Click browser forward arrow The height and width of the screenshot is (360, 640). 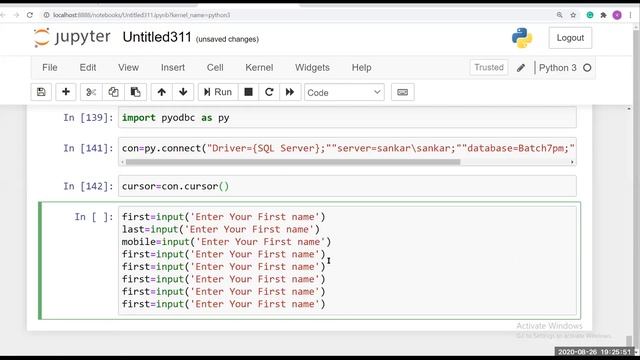(16, 15)
